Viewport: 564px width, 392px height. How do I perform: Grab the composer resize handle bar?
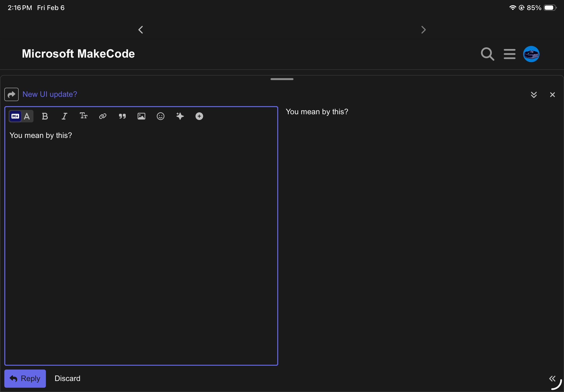[282, 79]
